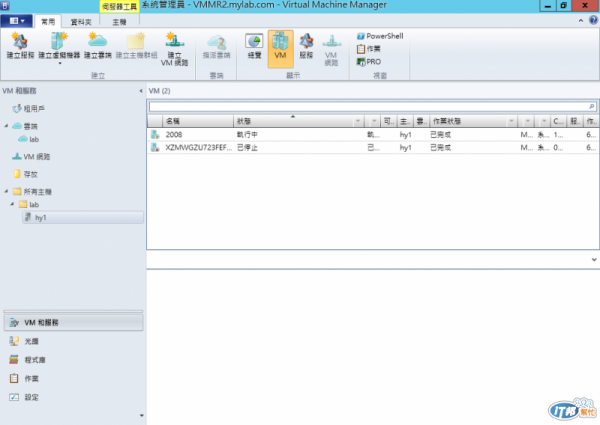Click the 伺服器工具 contextual tab header
Image resolution: width=600 pixels, height=425 pixels.
point(119,7)
